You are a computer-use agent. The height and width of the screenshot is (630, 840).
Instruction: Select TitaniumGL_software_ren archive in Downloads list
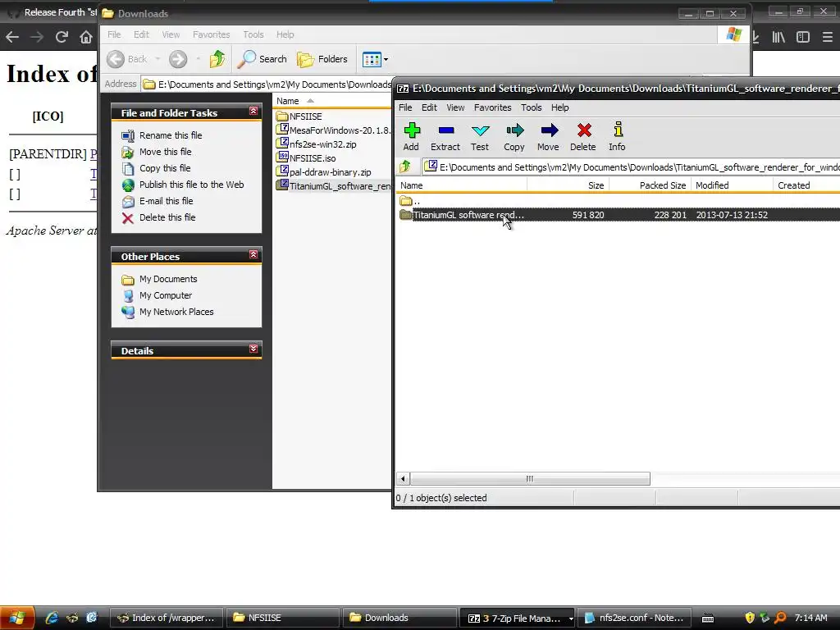pos(333,186)
